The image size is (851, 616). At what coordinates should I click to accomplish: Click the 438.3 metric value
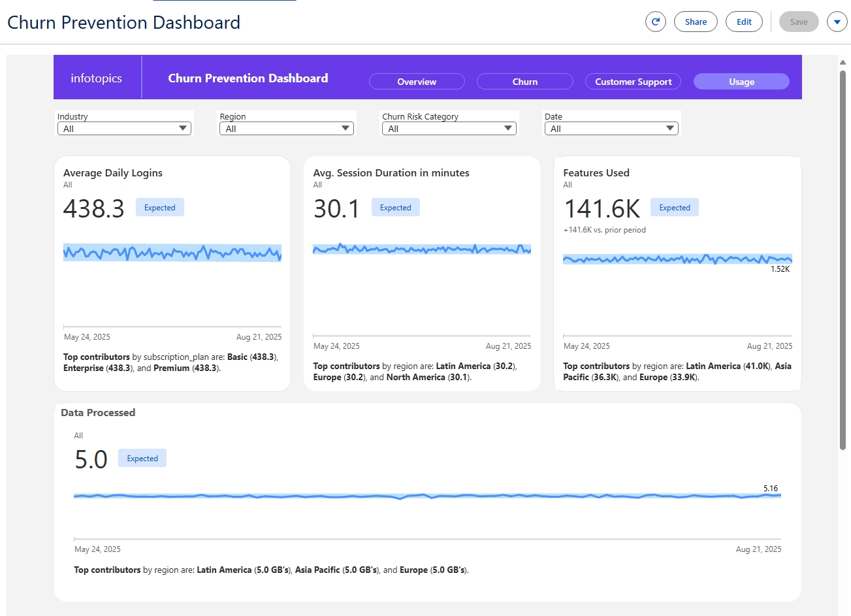click(94, 209)
